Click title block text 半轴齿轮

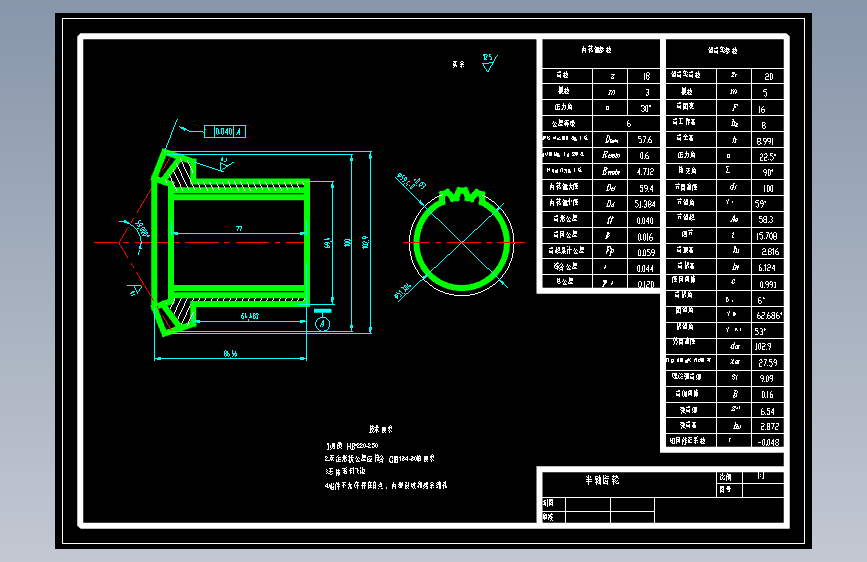coord(602,480)
